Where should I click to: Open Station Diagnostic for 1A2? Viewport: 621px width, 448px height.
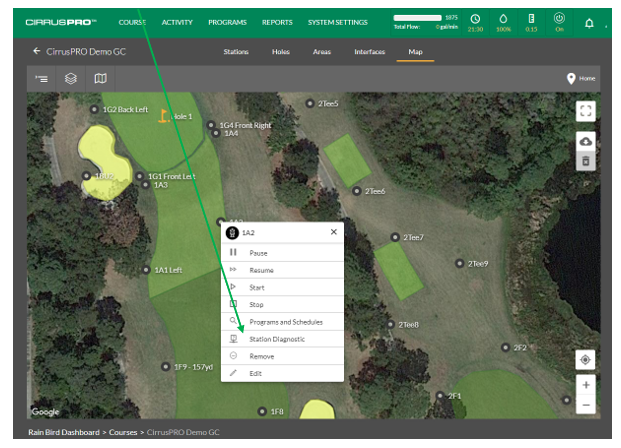pos(282,339)
